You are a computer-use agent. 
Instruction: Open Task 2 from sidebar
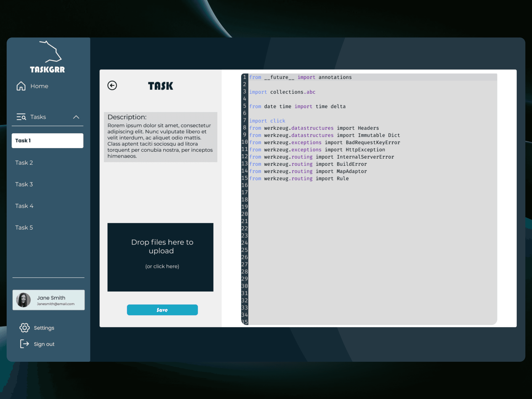pos(24,163)
